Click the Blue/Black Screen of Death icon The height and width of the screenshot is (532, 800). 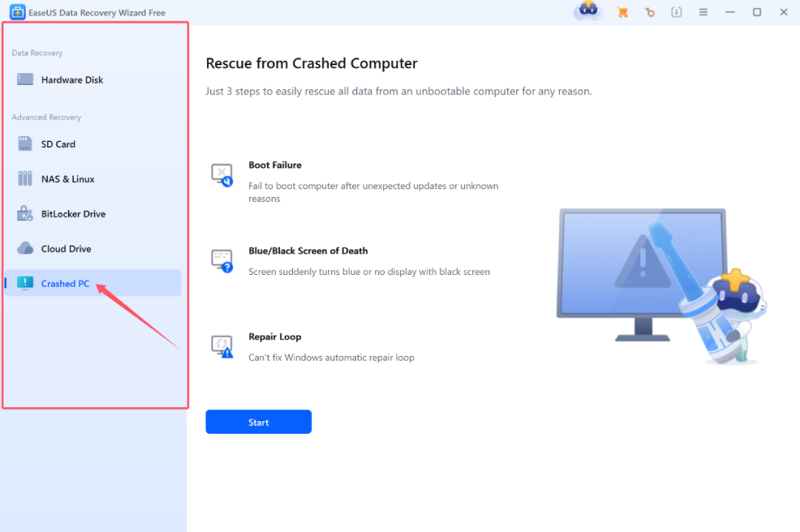click(x=222, y=261)
